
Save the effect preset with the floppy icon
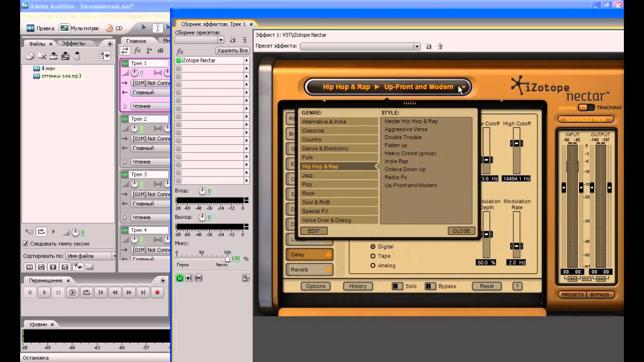[x=429, y=46]
